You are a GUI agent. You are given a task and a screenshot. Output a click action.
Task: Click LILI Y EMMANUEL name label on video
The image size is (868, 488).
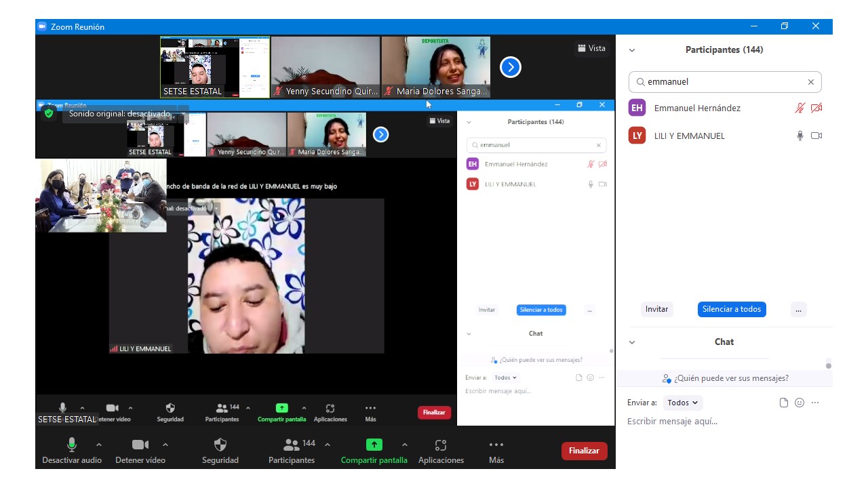[140, 348]
